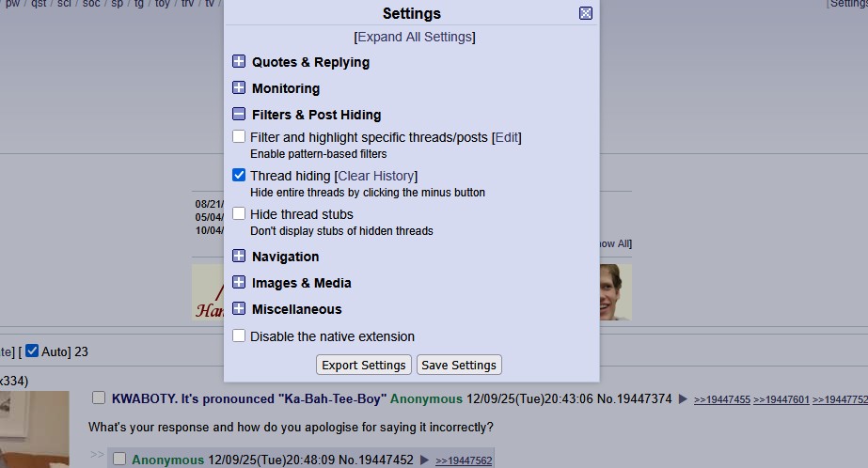Open post menu arrow for No.19447452
This screenshot has width=868, height=468.
pyautogui.click(x=424, y=460)
